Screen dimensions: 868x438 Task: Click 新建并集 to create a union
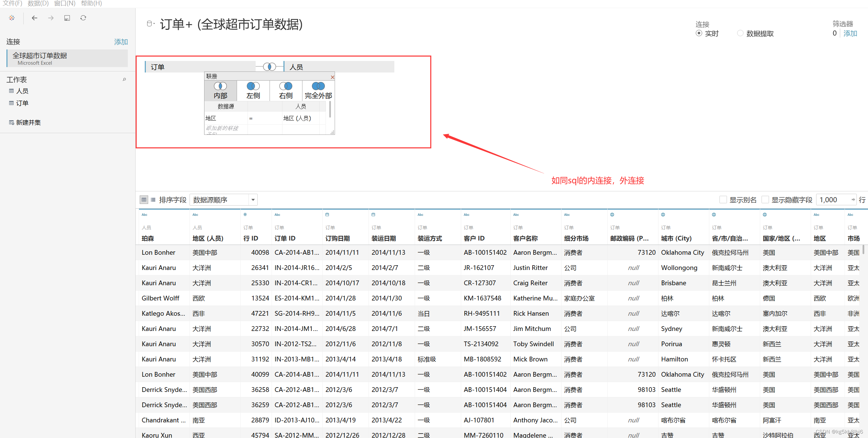[25, 122]
